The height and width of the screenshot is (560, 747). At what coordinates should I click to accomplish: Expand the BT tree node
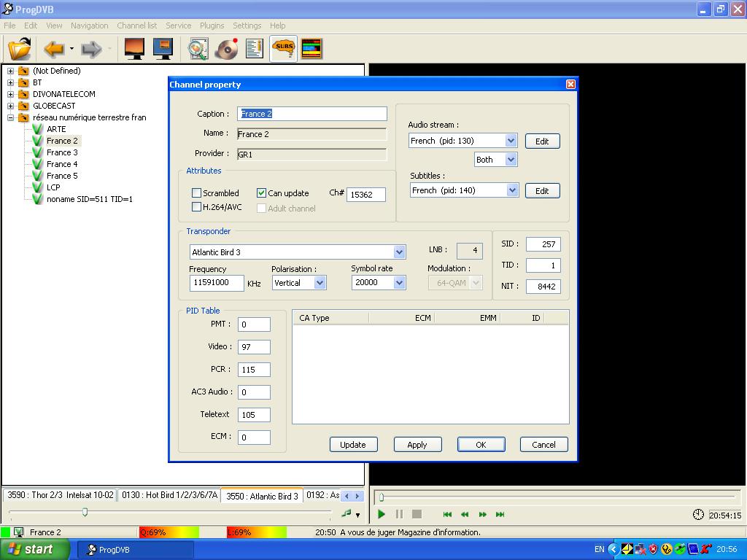[x=10, y=82]
